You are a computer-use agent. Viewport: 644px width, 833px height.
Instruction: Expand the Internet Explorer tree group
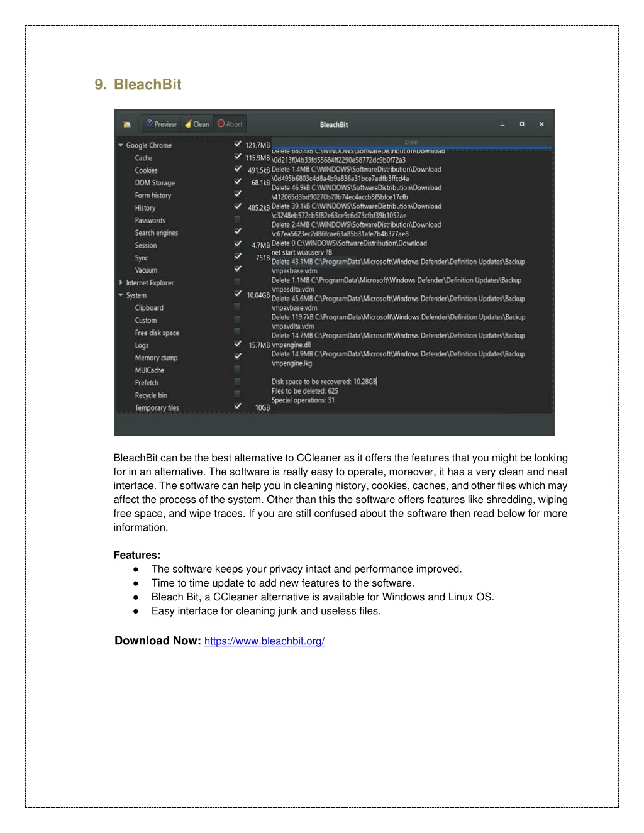121,283
